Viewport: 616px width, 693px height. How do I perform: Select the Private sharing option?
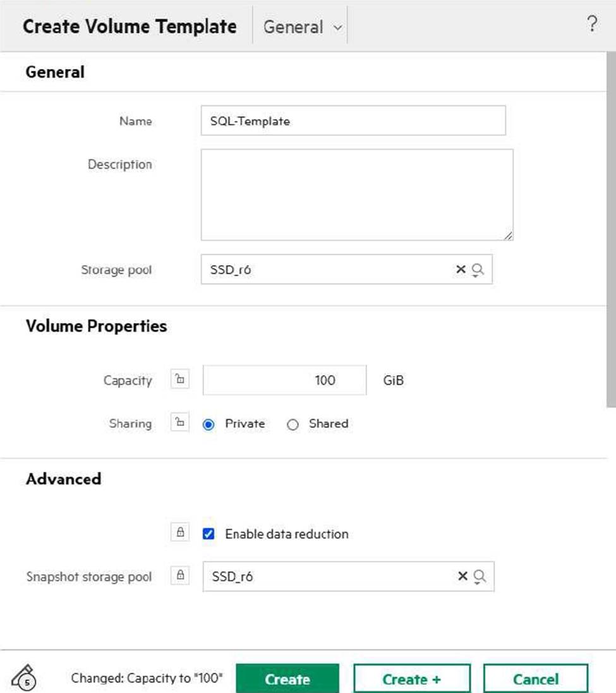pos(208,425)
